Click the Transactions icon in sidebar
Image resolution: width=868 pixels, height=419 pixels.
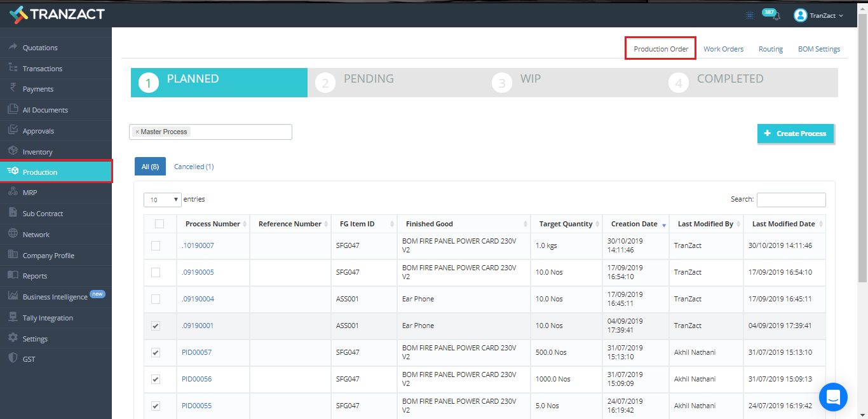click(x=12, y=67)
